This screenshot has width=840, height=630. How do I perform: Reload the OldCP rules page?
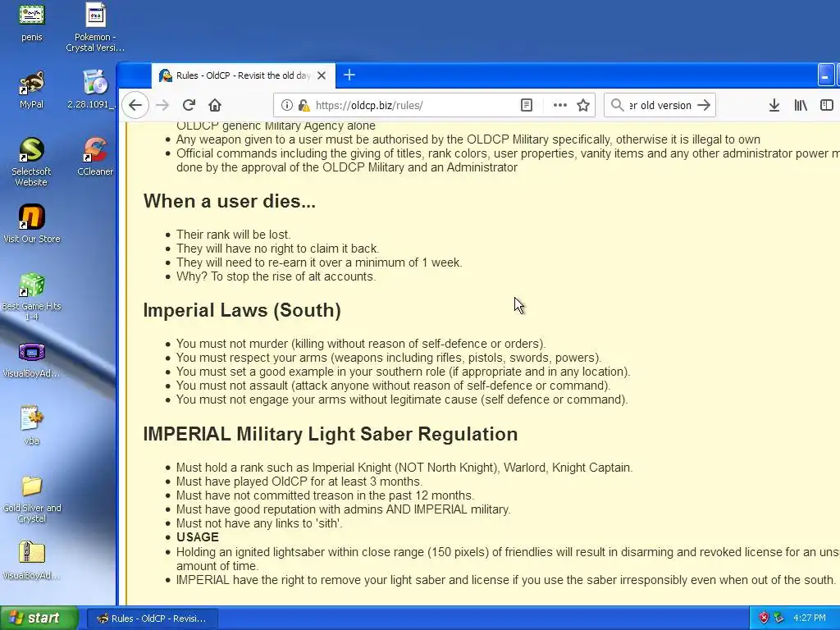(189, 105)
